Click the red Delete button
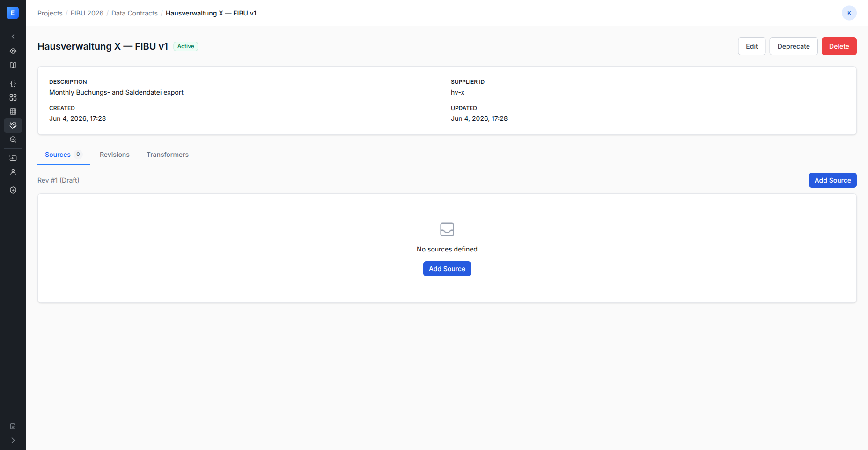This screenshot has width=868, height=450. point(839,46)
